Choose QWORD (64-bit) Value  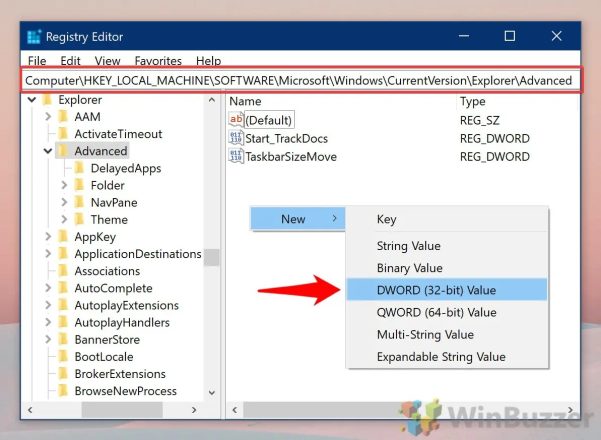(x=447, y=312)
